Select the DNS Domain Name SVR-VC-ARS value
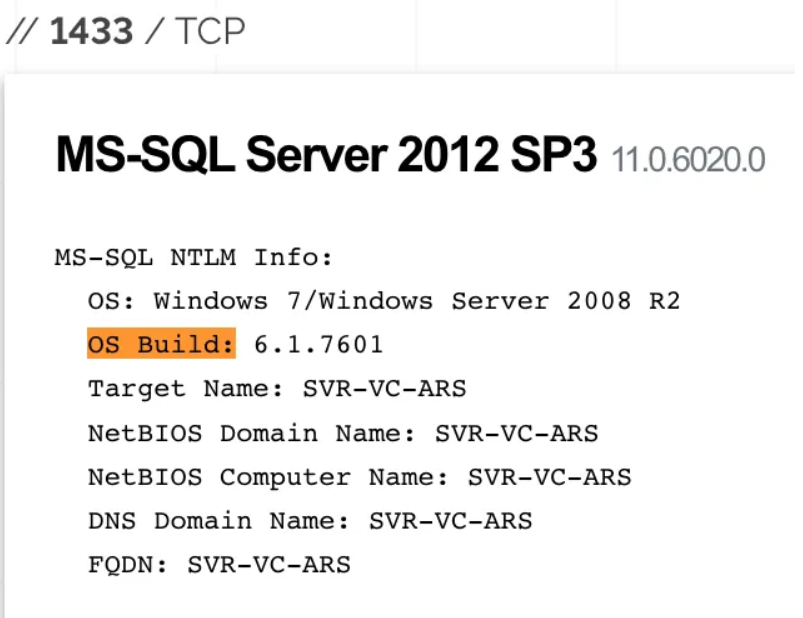803x618 pixels. coord(451,521)
